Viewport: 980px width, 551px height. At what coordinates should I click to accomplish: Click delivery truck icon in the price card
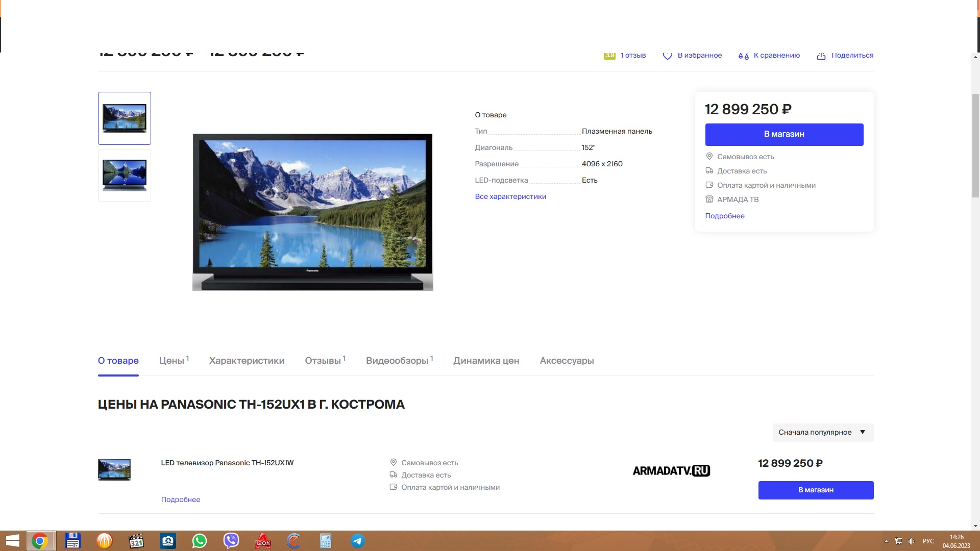click(709, 170)
